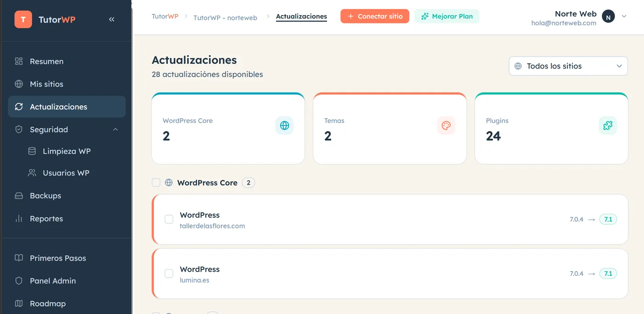Click the Reportes bar chart icon
644x314 pixels.
(x=19, y=219)
